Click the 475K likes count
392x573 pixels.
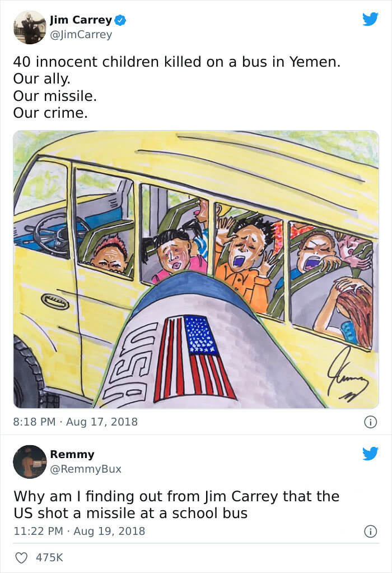point(49,558)
